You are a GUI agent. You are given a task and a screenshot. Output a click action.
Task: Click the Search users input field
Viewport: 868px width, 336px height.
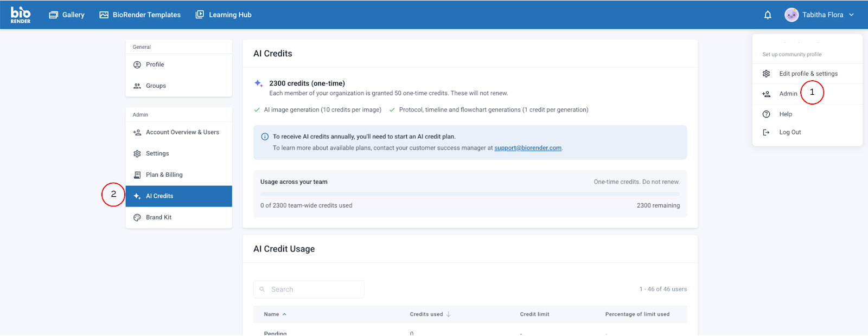(315, 289)
